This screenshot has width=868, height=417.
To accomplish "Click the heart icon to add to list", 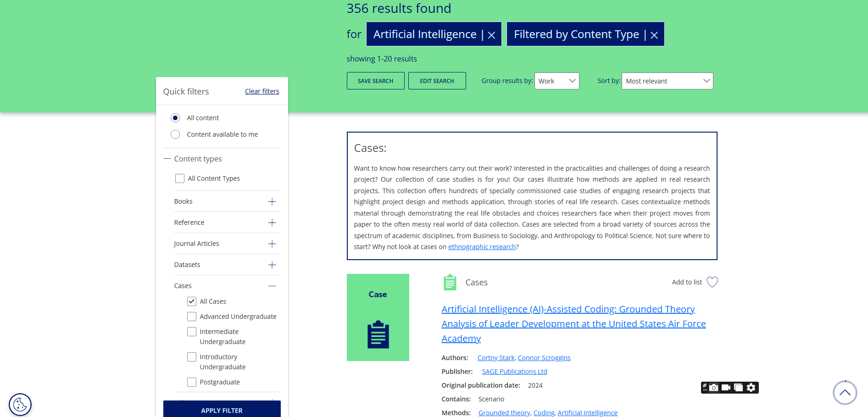I will click(712, 282).
